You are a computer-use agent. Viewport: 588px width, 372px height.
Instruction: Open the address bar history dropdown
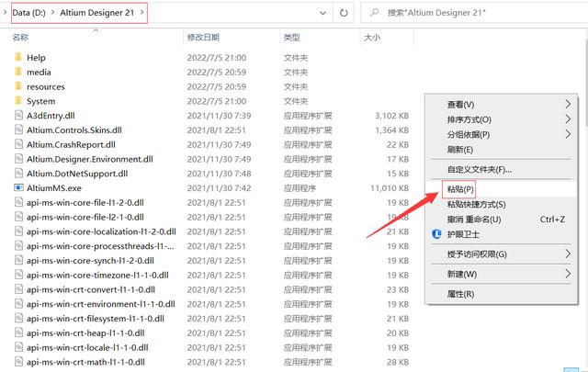pyautogui.click(x=322, y=13)
